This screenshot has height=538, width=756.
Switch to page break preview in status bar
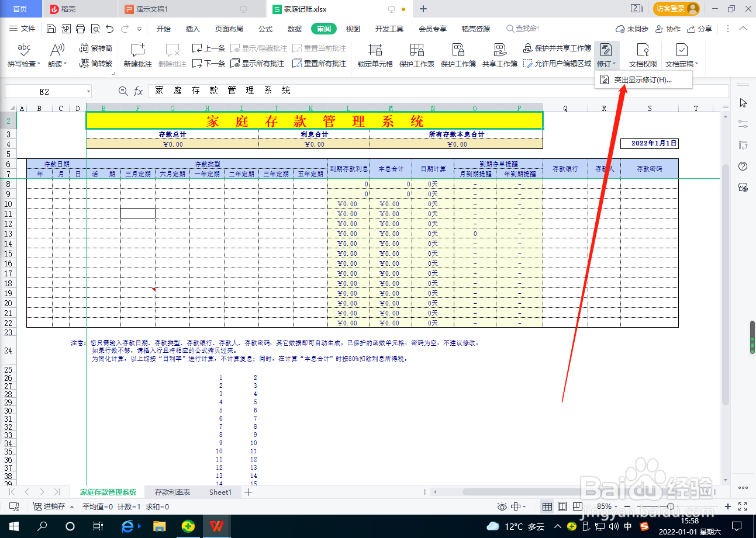[x=577, y=506]
